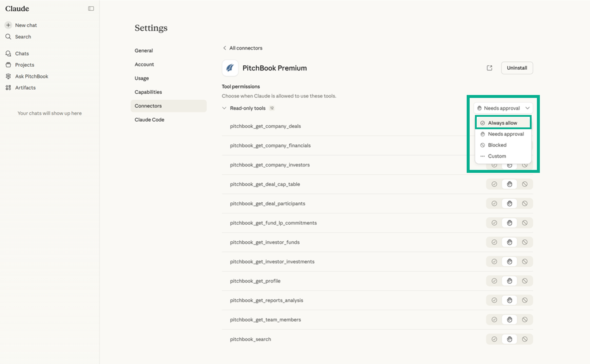This screenshot has height=364, width=590.
Task: Set pitchbook_get_fund_lp_commitments to always allow
Action: [494, 223]
